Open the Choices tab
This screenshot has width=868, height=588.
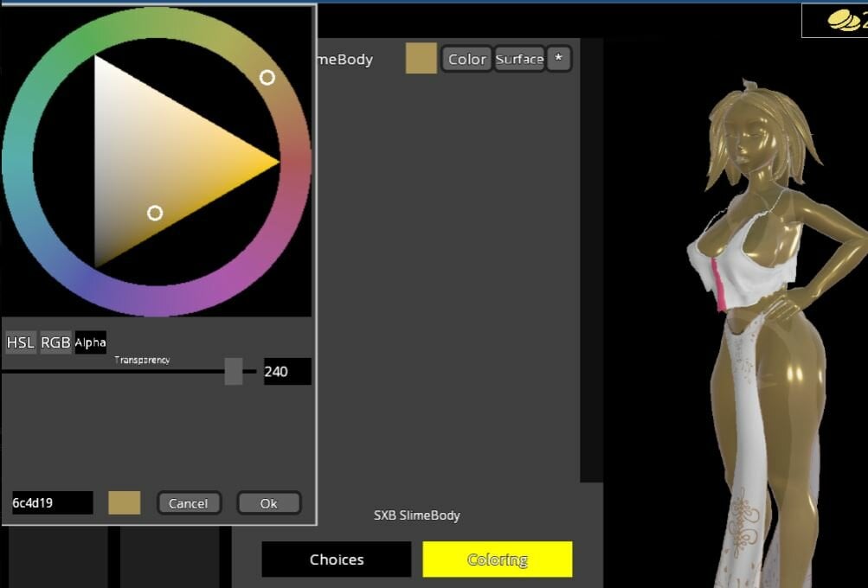coord(337,559)
